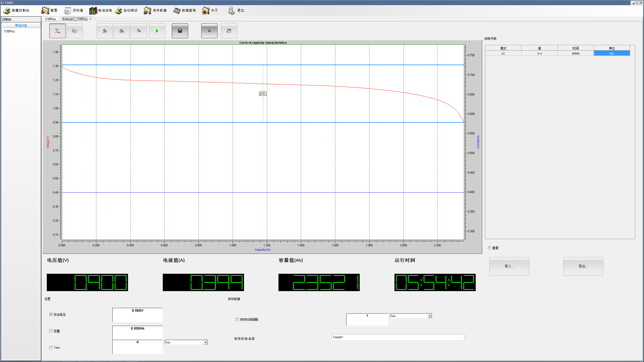Image resolution: width=644 pixels, height=362 pixels.
Task: Select the highlighted Sec unit cell
Action: [x=612, y=53]
